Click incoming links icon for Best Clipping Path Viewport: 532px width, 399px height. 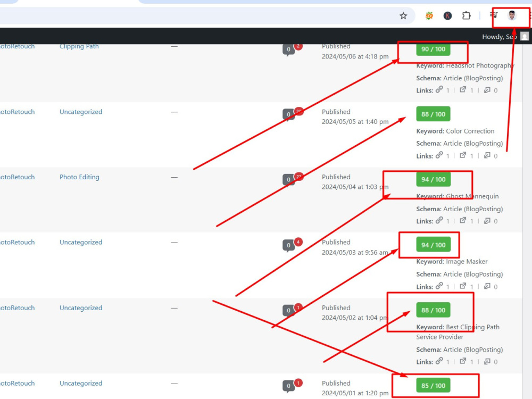[x=487, y=361]
